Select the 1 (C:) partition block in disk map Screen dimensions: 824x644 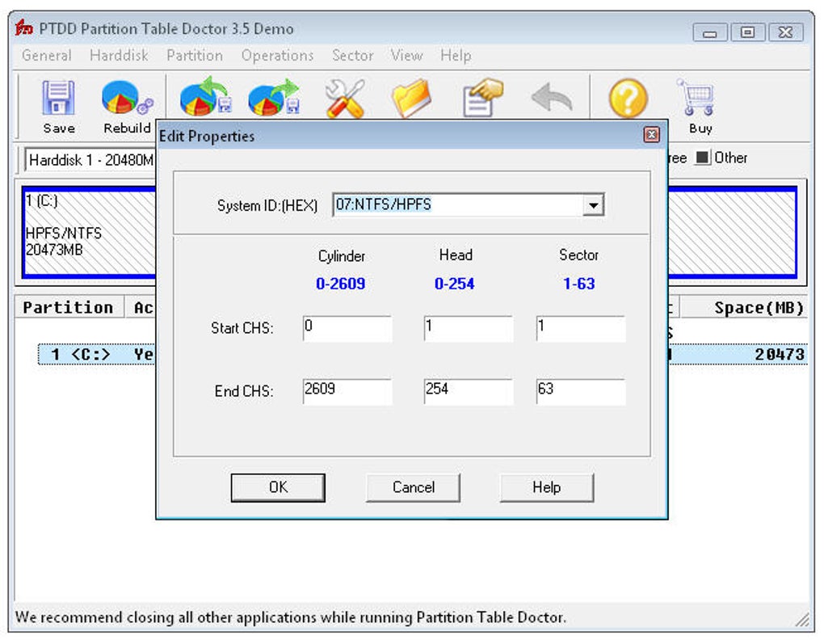pyautogui.click(x=90, y=232)
